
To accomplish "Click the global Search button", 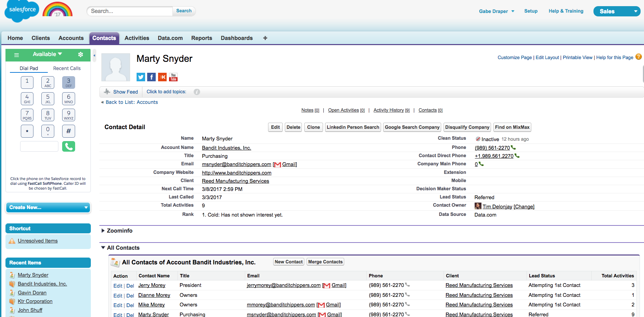I will 184,11.
